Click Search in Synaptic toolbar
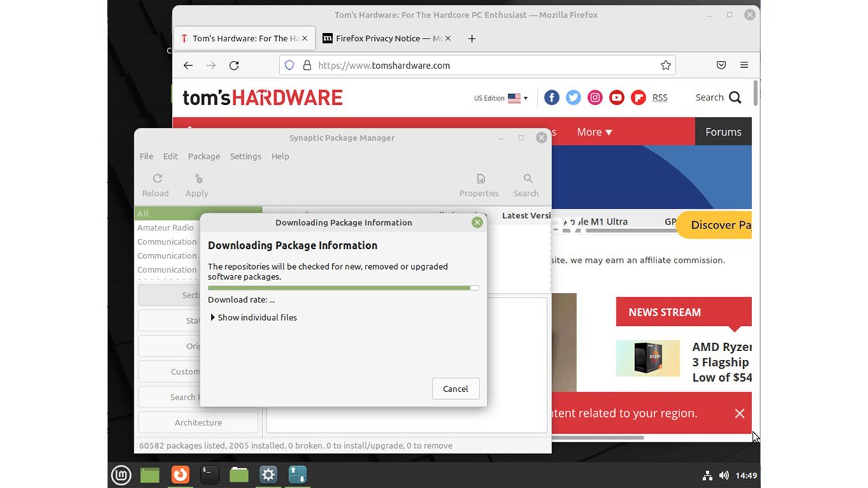The image size is (868, 488). pos(526,185)
